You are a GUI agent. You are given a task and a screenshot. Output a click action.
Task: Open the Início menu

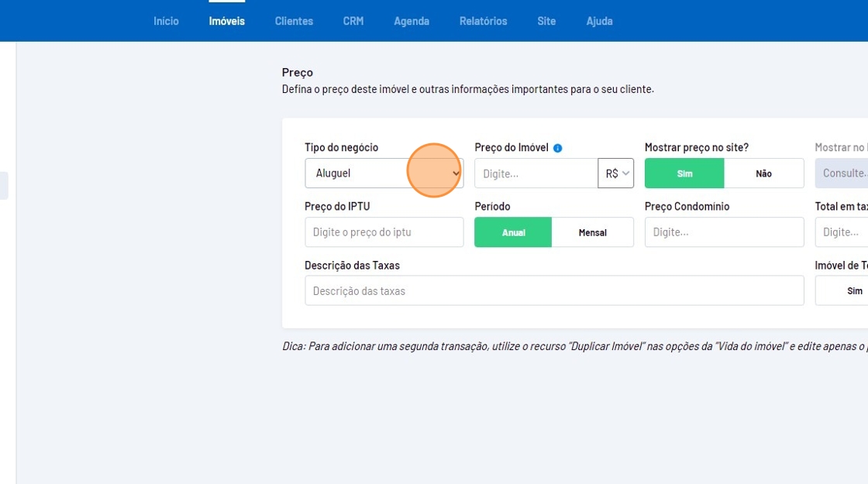166,21
